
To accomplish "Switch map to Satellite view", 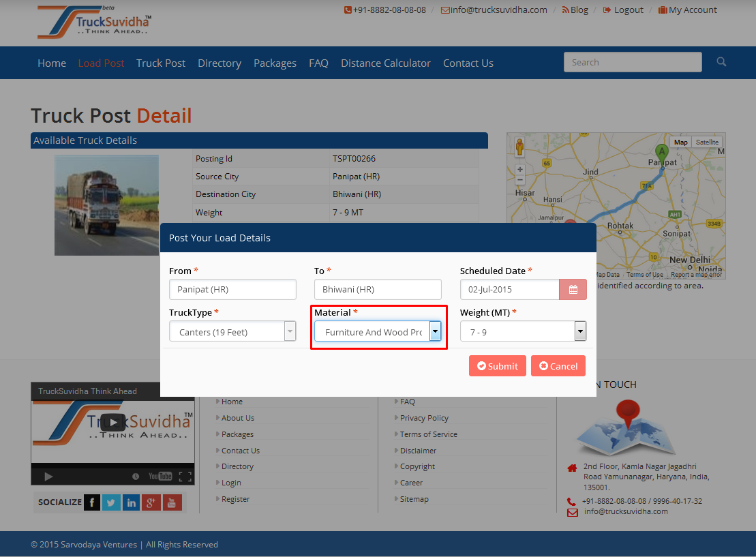I will tap(707, 142).
